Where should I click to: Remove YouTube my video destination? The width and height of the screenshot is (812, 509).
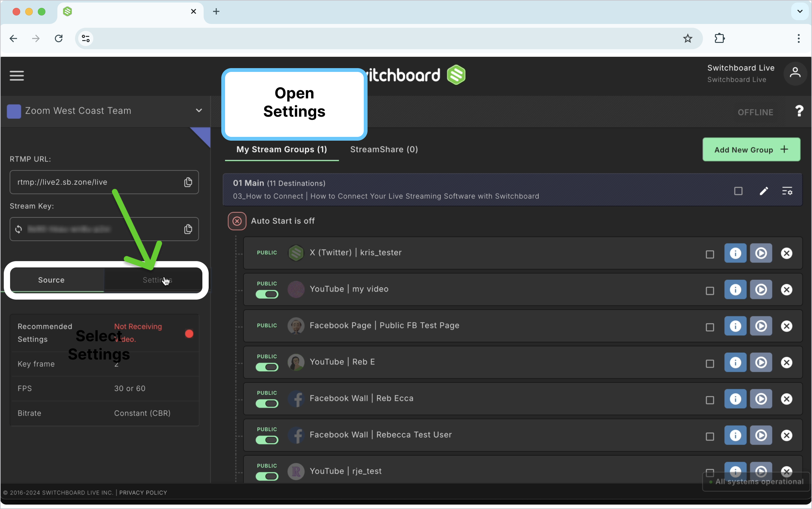pos(786,290)
